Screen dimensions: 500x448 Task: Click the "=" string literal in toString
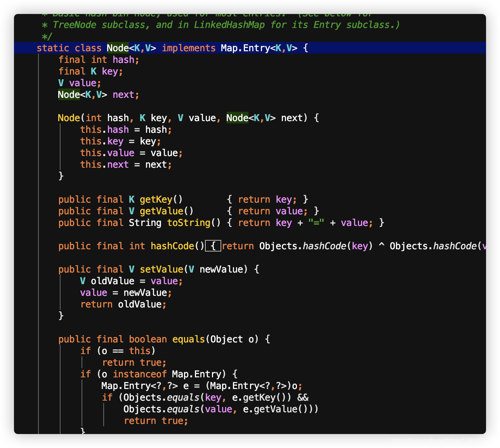coord(316,222)
